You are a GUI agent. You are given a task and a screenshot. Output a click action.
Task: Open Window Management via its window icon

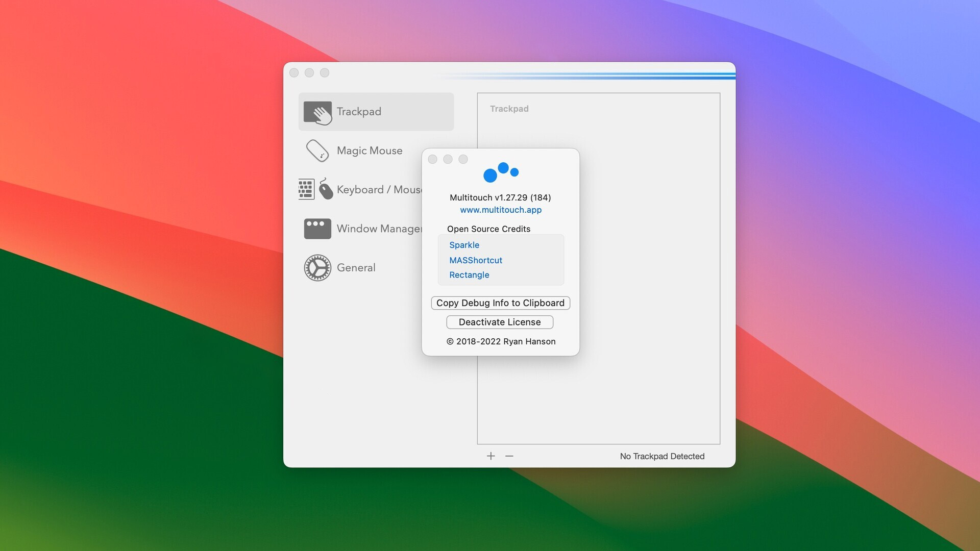click(x=317, y=229)
